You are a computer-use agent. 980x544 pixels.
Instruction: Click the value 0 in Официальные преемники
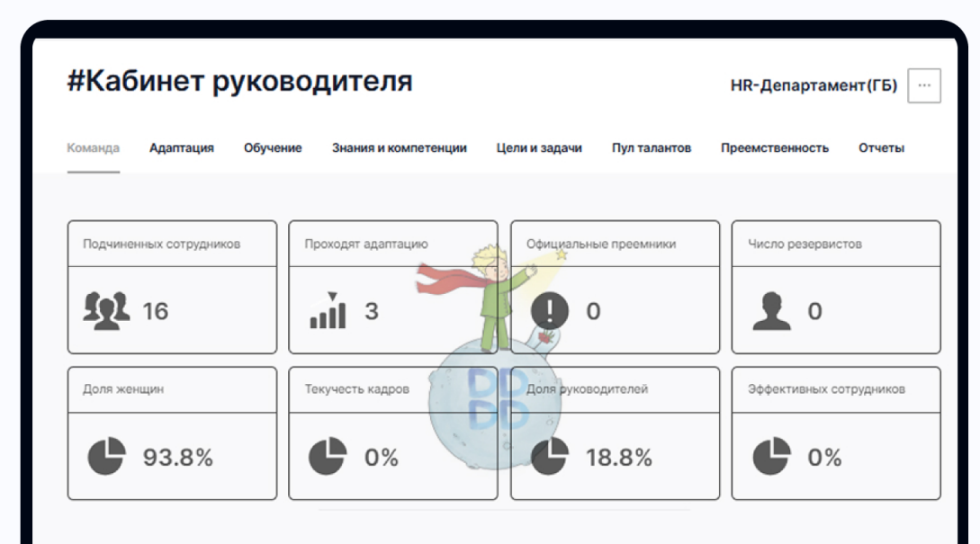[x=593, y=311]
